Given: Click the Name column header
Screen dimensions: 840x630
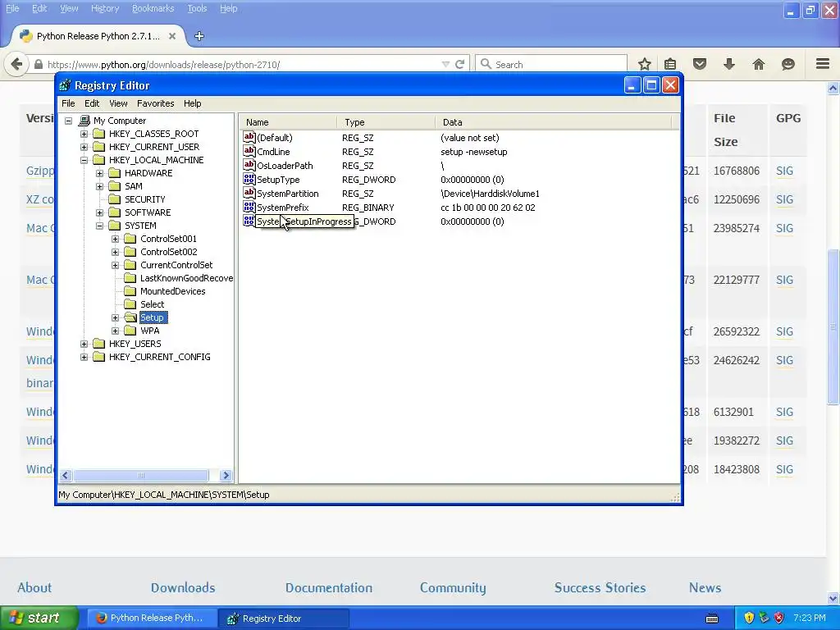Looking at the screenshot, I should [x=288, y=122].
